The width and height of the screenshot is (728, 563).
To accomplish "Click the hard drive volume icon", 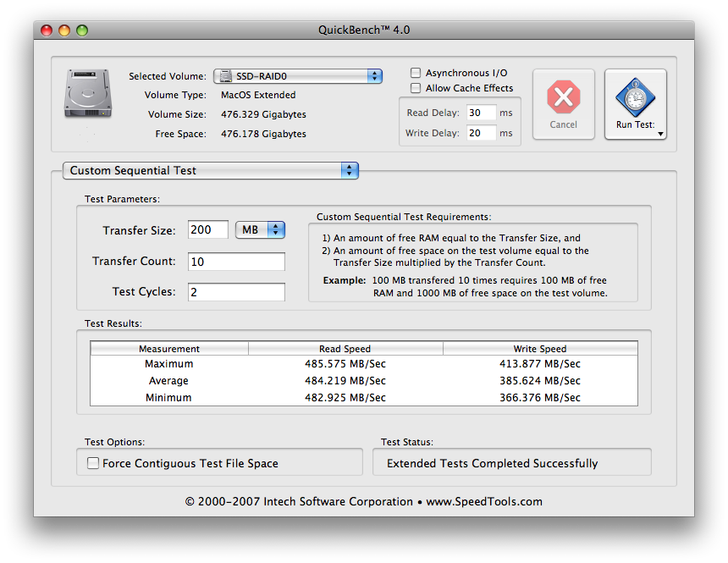I will coord(88,93).
